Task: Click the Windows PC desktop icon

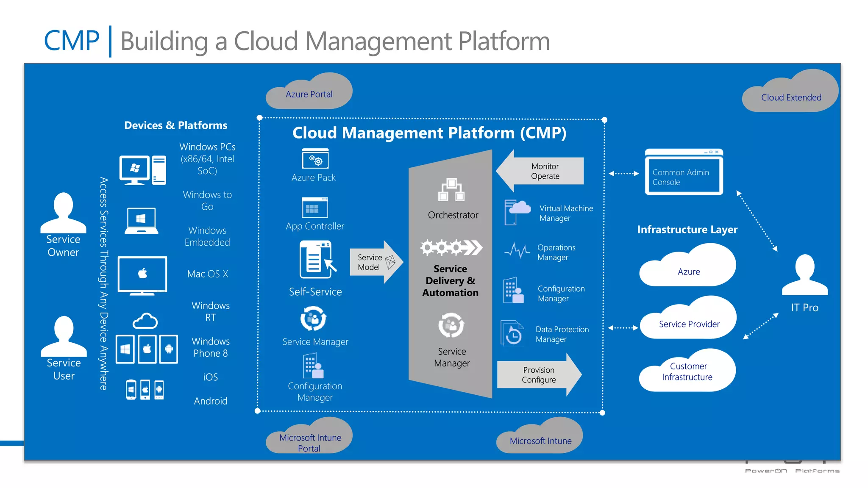Action: pyautogui.click(x=142, y=170)
